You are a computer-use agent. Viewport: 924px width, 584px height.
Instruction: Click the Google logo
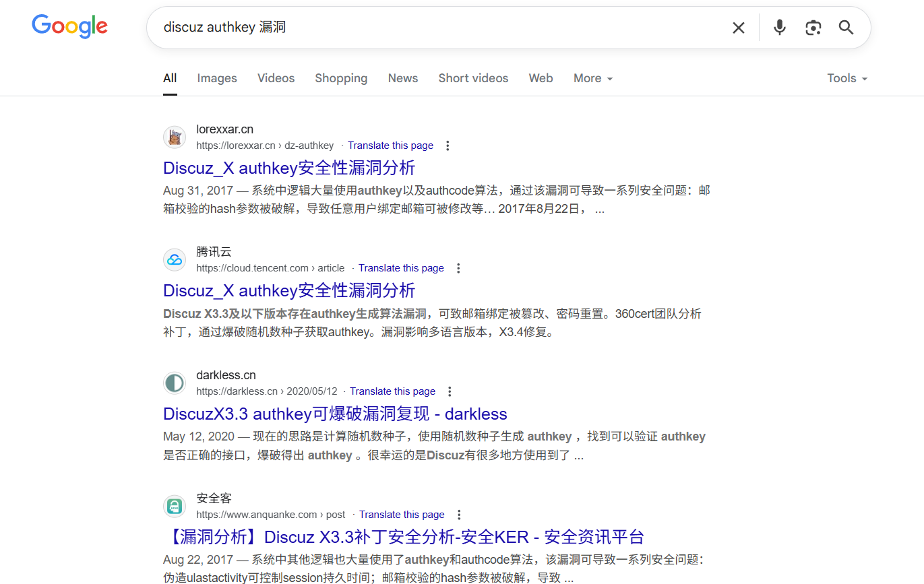pos(69,26)
